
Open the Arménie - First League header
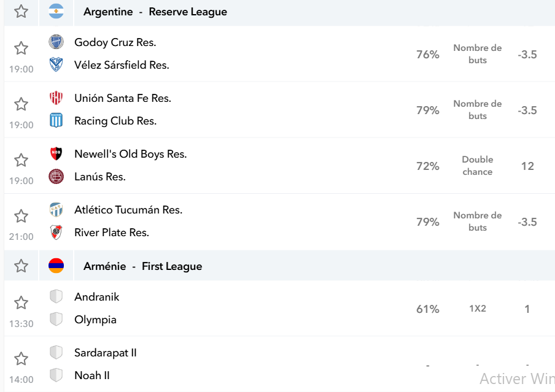click(142, 266)
